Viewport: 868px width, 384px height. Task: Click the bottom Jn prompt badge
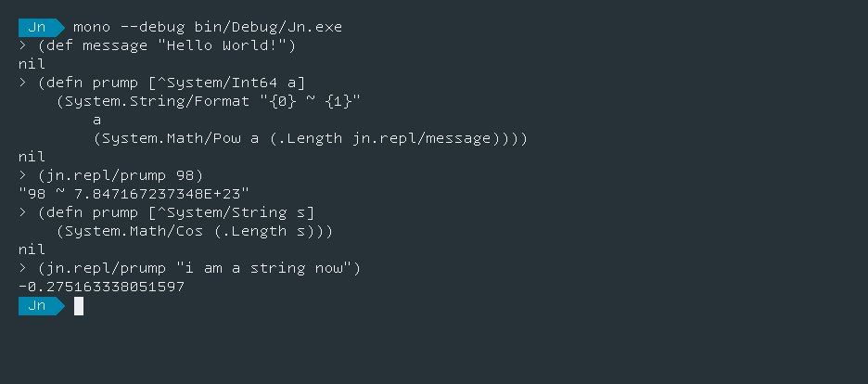click(42, 306)
